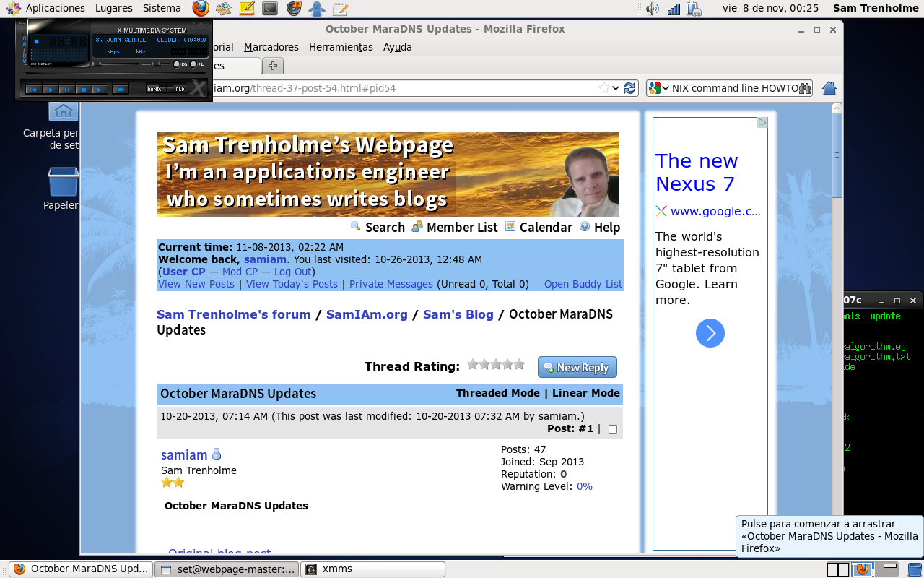Open the Sam Trenholme user menu
This screenshot has width=924, height=578.
click(874, 8)
